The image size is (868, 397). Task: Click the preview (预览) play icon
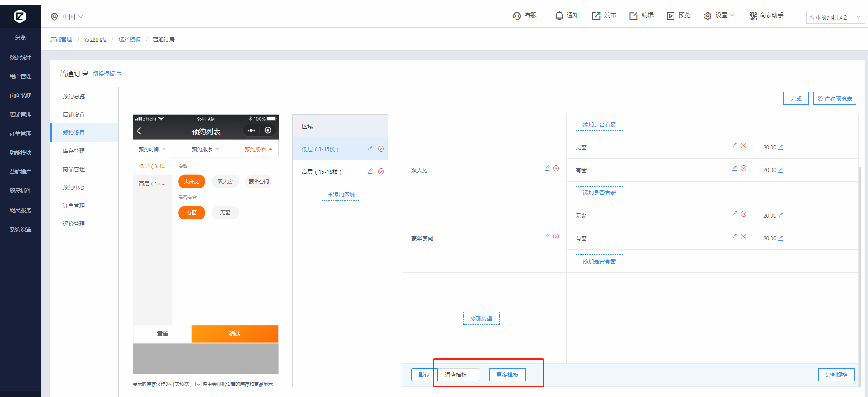[x=670, y=16]
